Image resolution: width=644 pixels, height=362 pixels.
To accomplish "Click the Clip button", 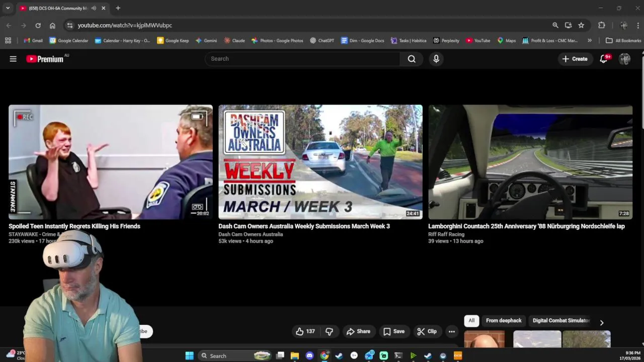I will click(x=427, y=331).
